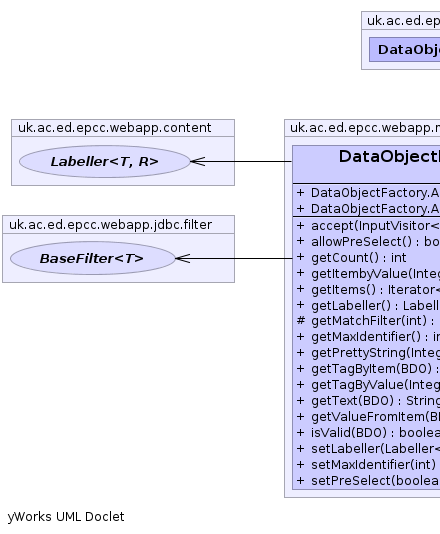Viewport: 440px width, 534px height.
Task: Click the yWorks UML Doclet text
Action: tap(66, 517)
